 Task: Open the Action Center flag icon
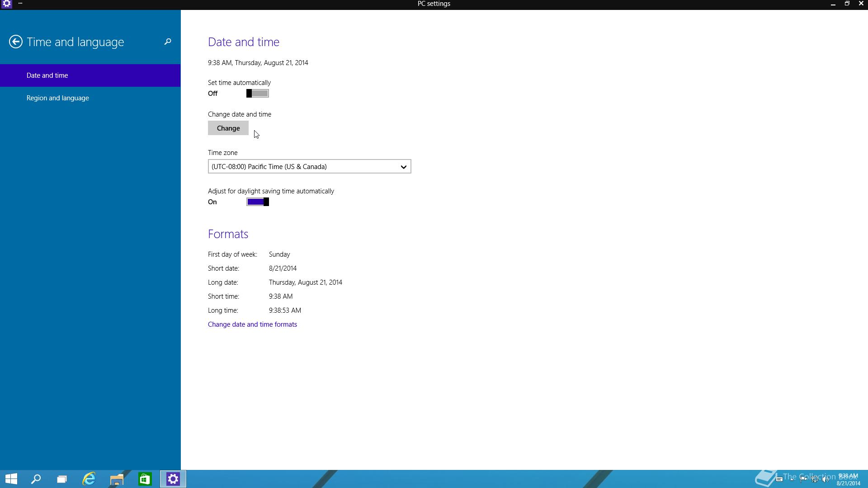point(803,479)
